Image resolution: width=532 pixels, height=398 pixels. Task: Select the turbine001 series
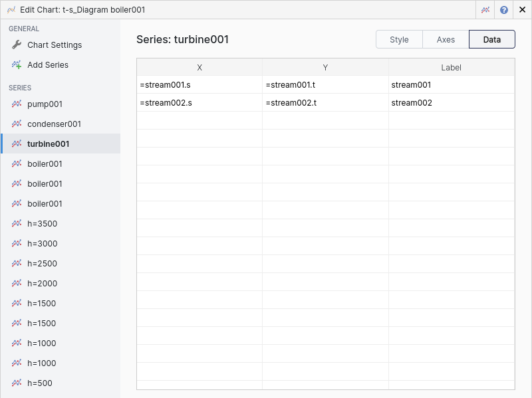48,144
